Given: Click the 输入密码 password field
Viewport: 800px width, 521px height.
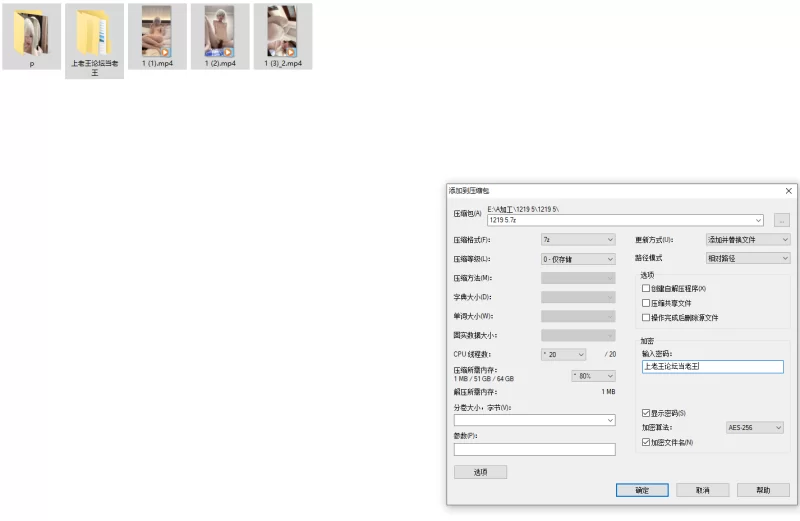Looking at the screenshot, I should click(712, 366).
